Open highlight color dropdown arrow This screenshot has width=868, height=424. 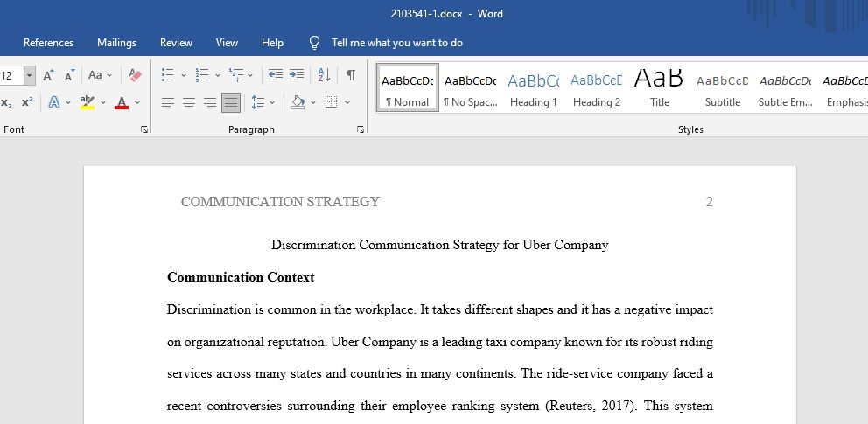click(103, 102)
